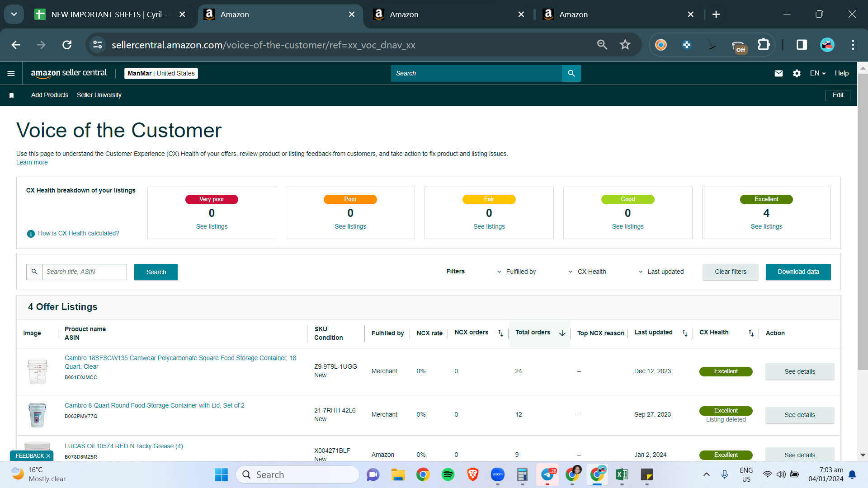Click the Clear filters button

point(731,272)
